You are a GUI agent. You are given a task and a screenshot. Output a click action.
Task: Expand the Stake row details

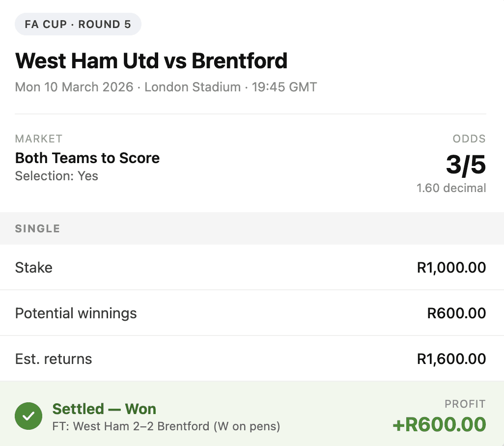(x=32, y=267)
